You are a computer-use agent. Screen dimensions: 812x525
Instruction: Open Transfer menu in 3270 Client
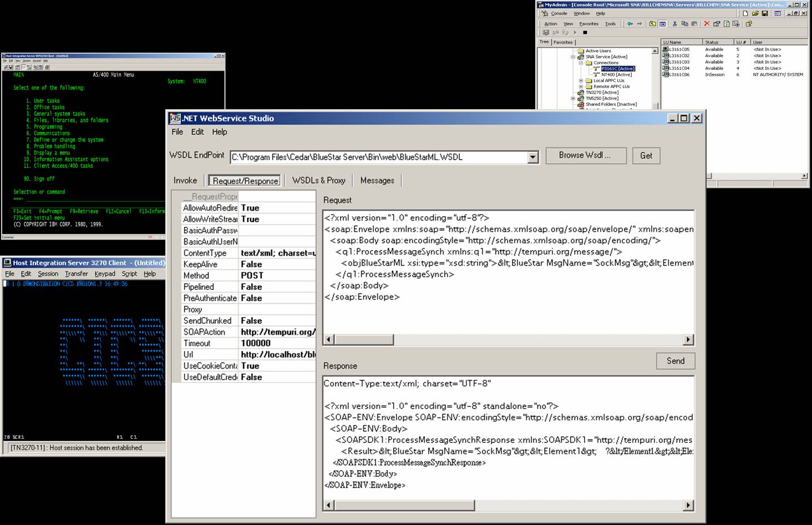(77, 274)
